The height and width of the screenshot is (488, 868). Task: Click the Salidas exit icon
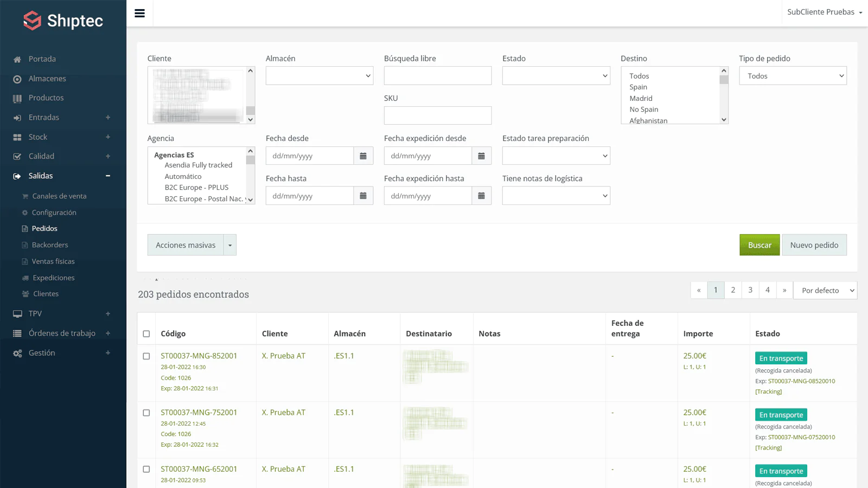tap(17, 176)
